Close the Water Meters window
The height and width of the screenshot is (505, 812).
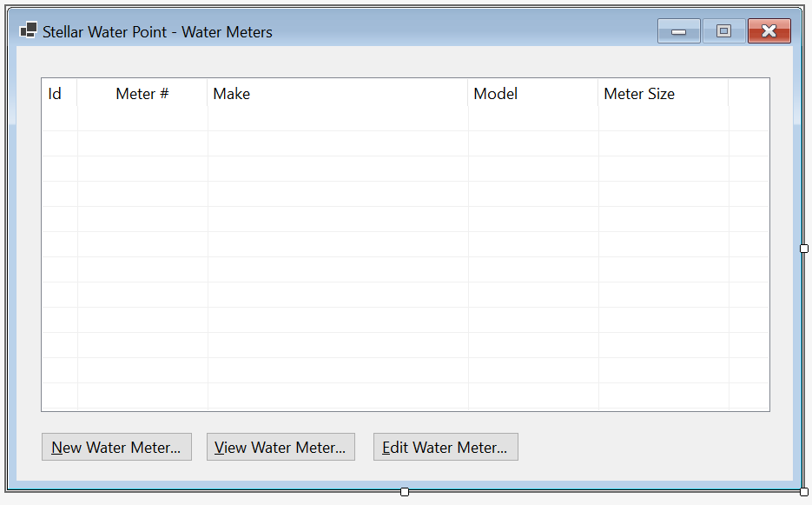[769, 31]
